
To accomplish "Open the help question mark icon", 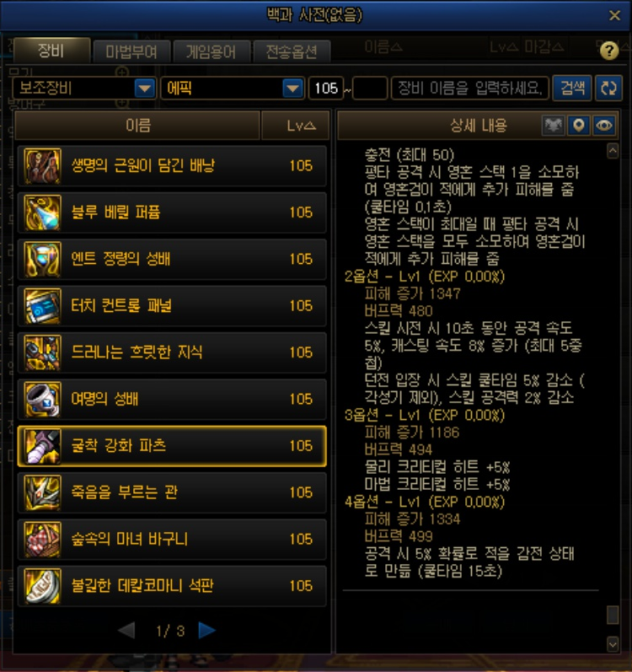I will coord(609,51).
